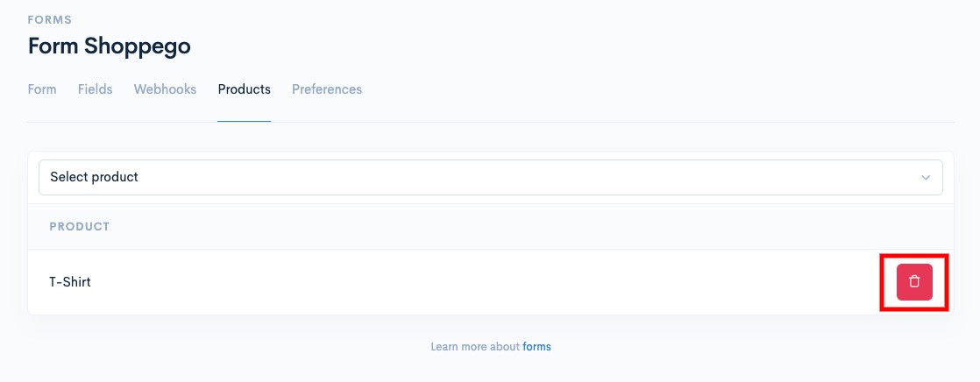Open the Fields tab

95,89
